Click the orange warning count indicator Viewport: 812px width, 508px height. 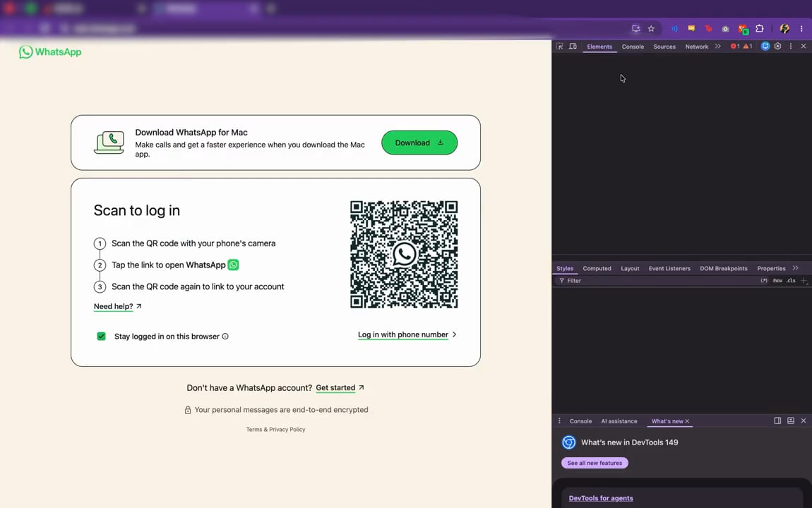point(748,46)
